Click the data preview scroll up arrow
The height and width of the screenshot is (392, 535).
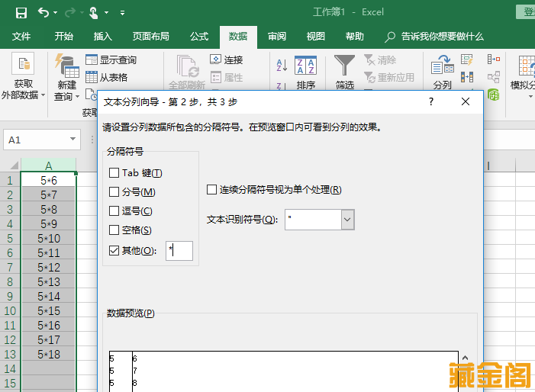[465, 358]
